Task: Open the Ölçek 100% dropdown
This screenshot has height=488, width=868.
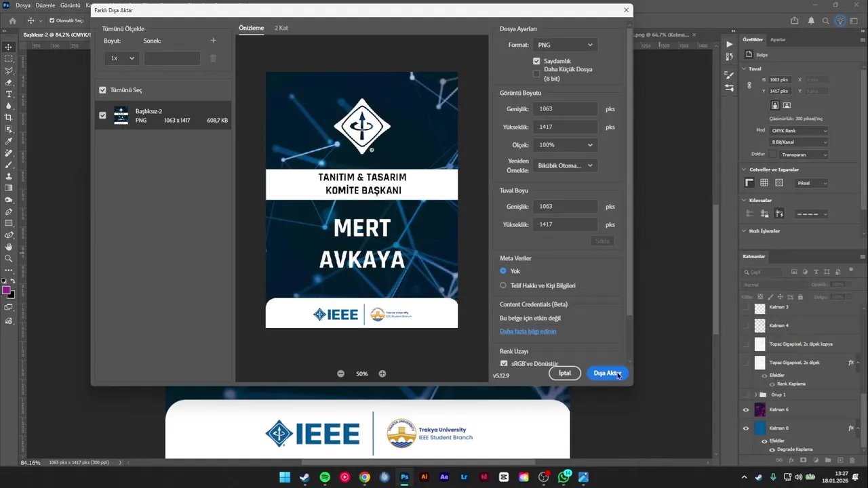Action: coord(565,145)
